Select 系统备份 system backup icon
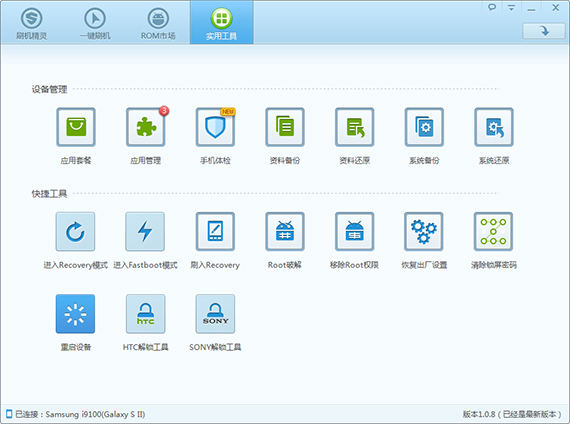Image resolution: width=570 pixels, height=424 pixels. click(424, 127)
